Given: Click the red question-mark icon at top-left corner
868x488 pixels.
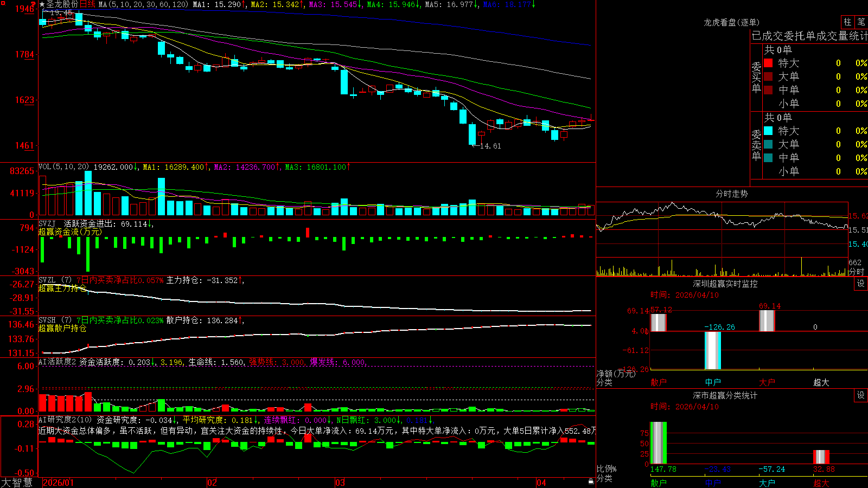Looking at the screenshot, I should click(33, 4).
